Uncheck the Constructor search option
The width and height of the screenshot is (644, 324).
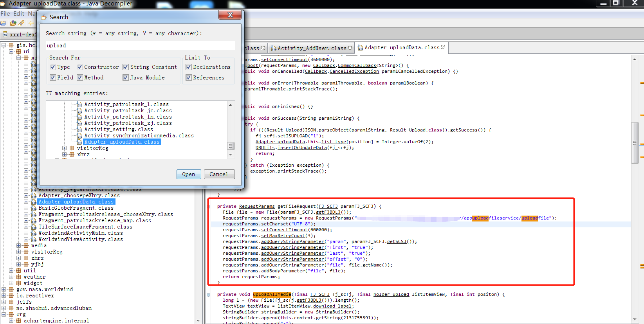[x=80, y=67]
